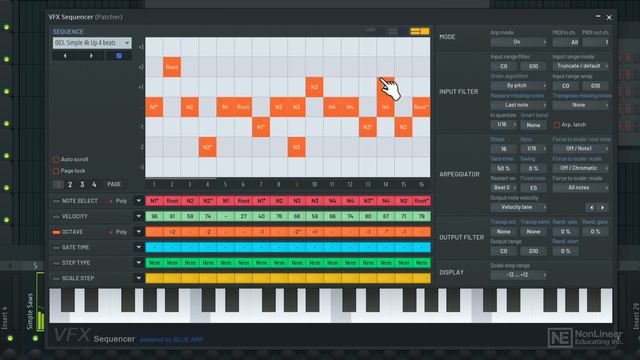Viewport: 640px width, 360px height.
Task: Enable Page lock option
Action: pos(56,171)
